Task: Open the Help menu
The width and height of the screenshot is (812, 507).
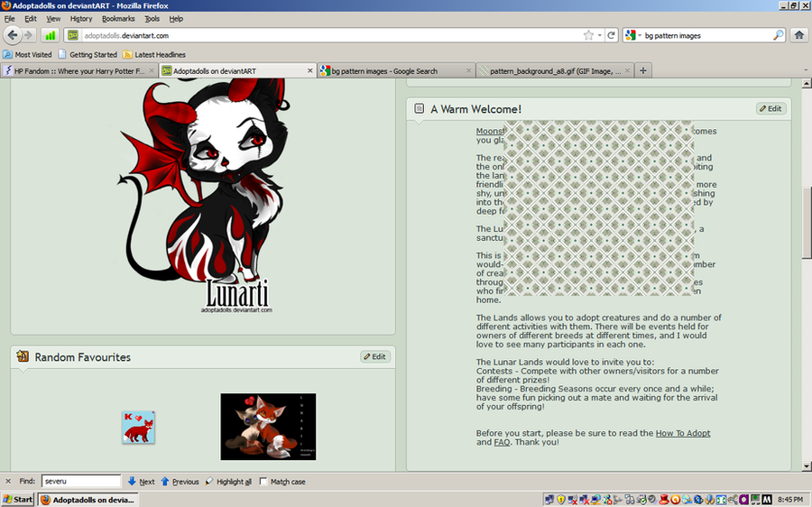Action: [176, 19]
